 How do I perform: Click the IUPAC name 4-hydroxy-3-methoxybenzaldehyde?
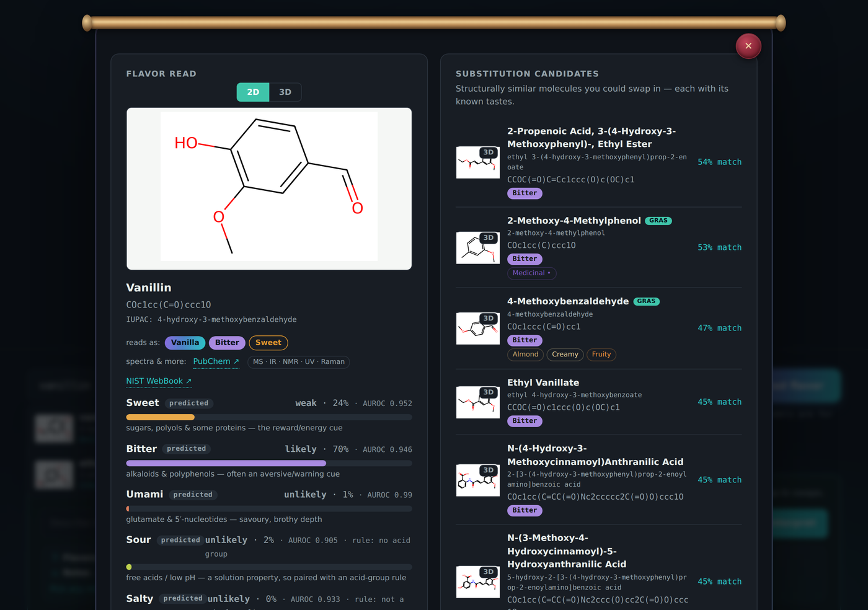227,320
